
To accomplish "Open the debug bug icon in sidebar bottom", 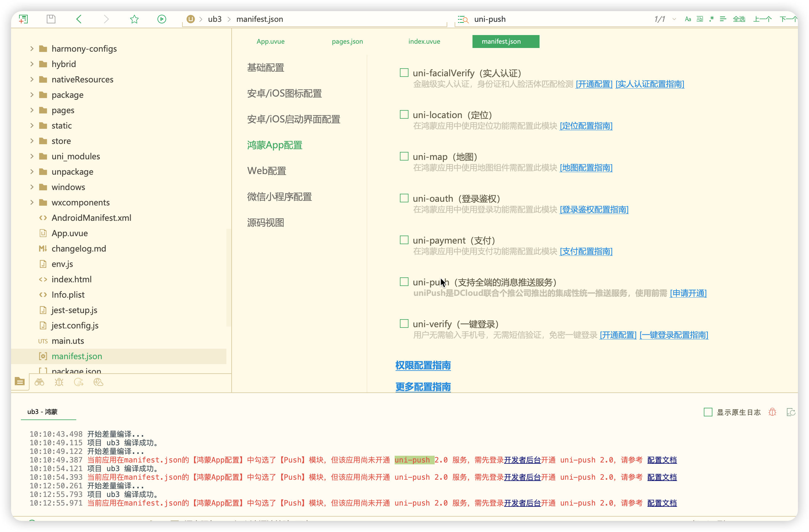I will point(59,382).
